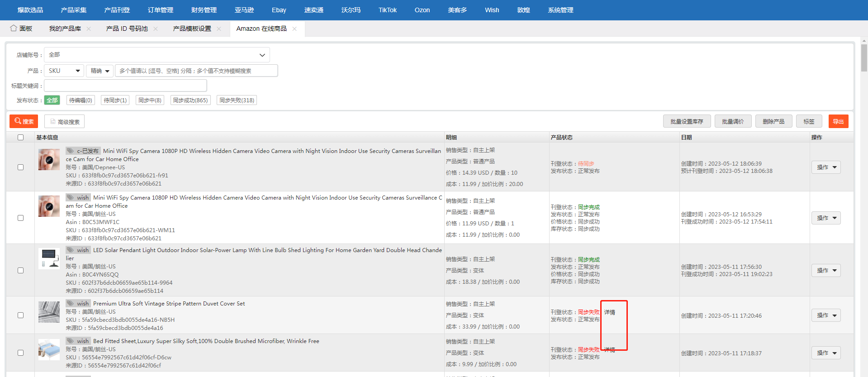
Task: Click 批量调价 button
Action: (x=733, y=121)
